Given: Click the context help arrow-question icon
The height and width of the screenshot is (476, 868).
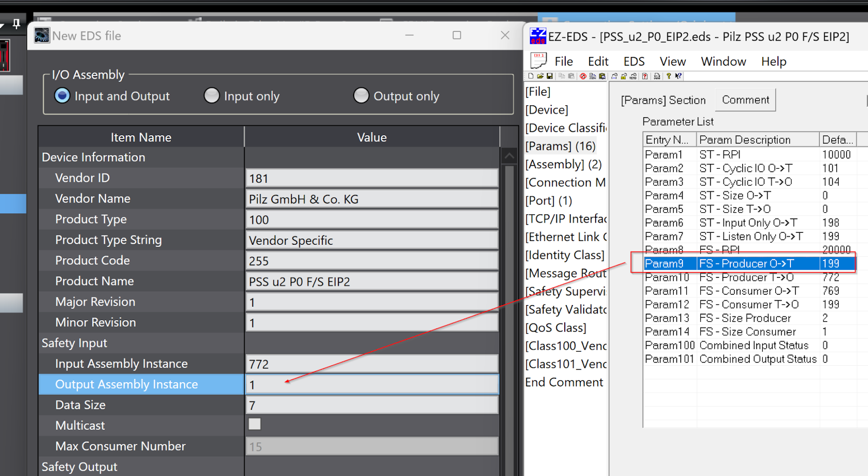Looking at the screenshot, I should pos(678,76).
